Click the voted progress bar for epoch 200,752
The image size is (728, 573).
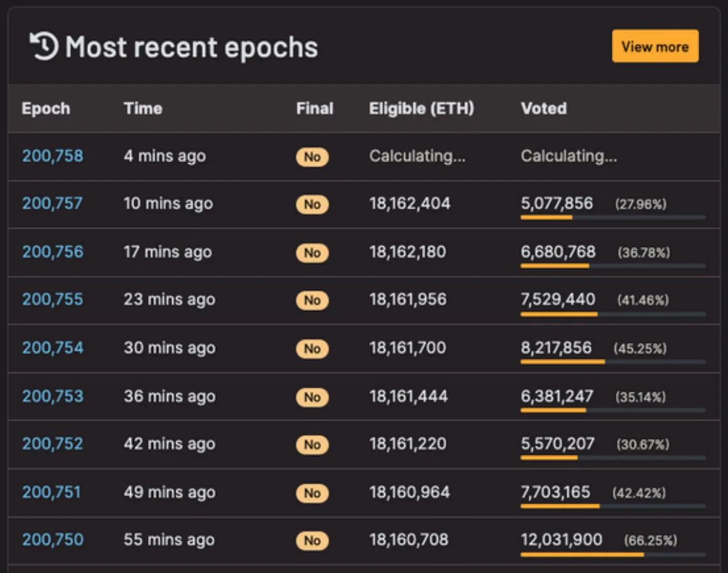tap(613, 458)
